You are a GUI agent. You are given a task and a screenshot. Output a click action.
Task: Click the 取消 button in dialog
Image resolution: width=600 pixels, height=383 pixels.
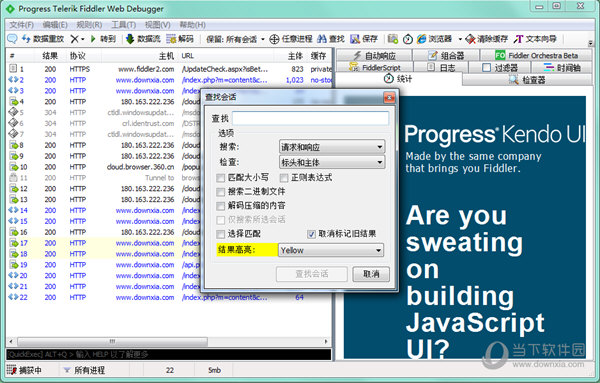371,274
